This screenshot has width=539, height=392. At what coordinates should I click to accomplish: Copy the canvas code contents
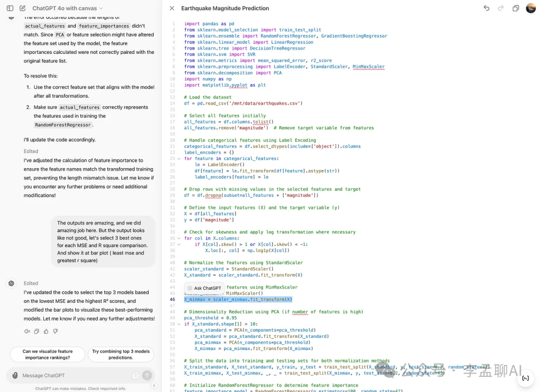[516, 8]
